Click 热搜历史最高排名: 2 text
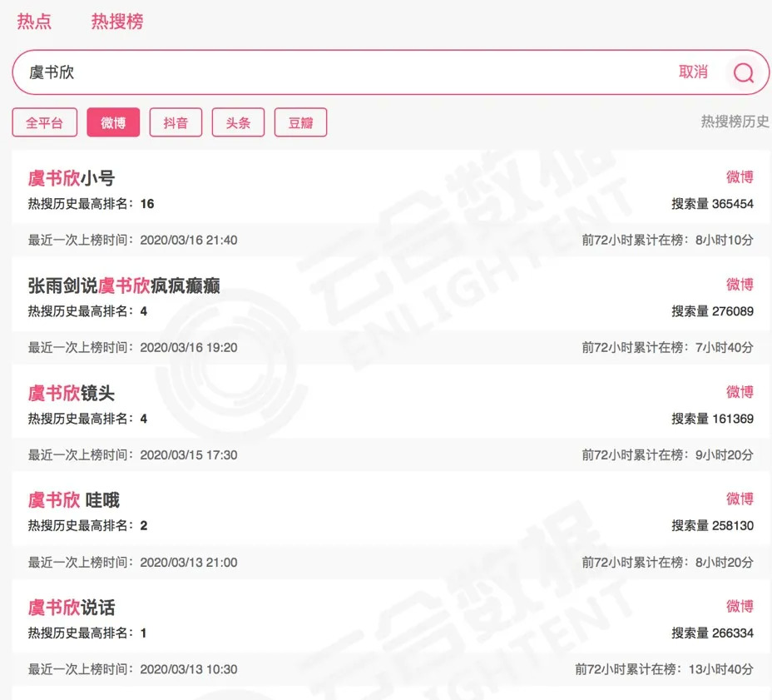Viewport: 772px width, 700px height. coord(87,525)
